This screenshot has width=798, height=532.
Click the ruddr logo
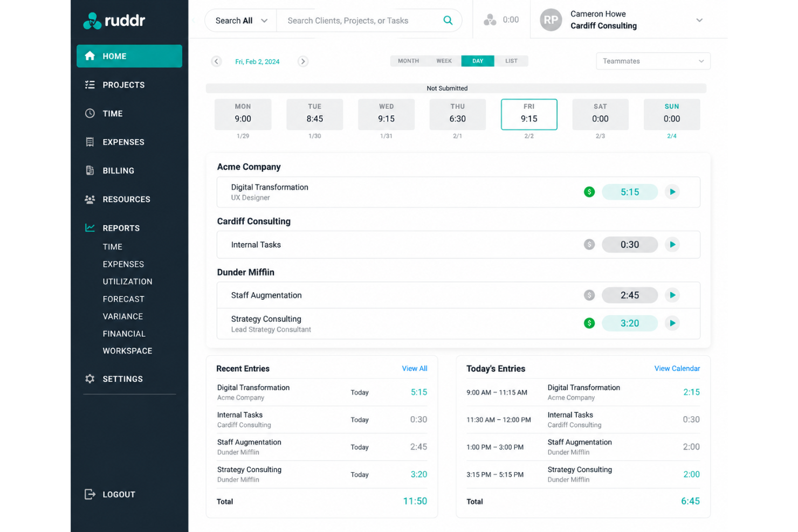114,21
